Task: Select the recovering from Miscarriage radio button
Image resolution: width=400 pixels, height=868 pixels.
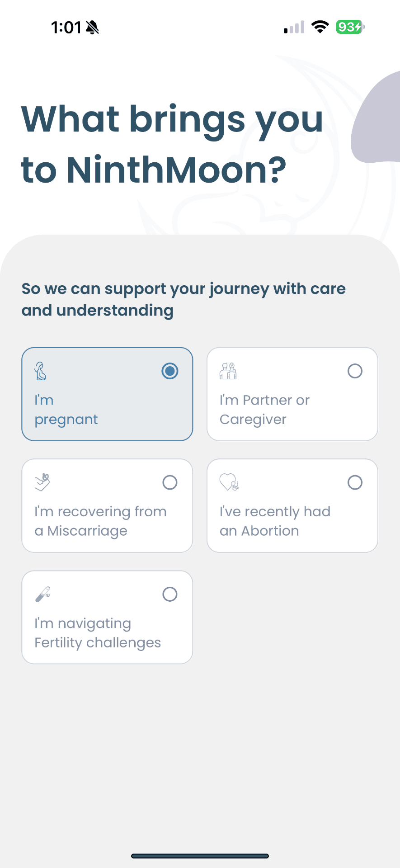Action: point(170,483)
